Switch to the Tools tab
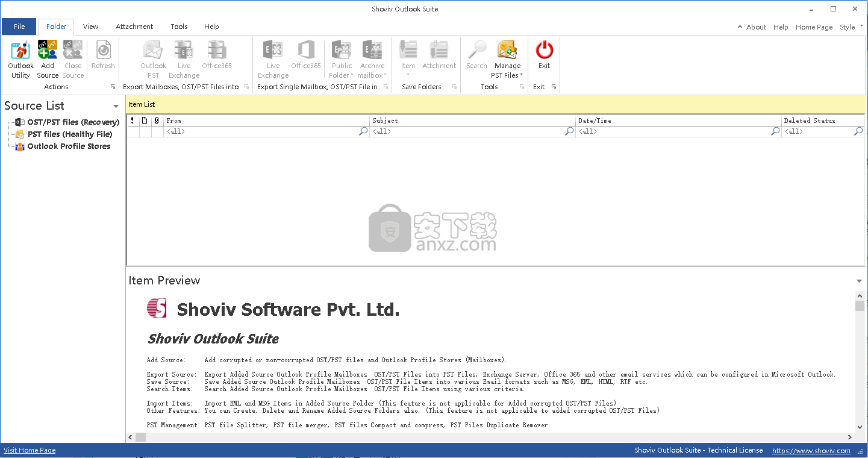This screenshot has width=868, height=458. click(179, 27)
